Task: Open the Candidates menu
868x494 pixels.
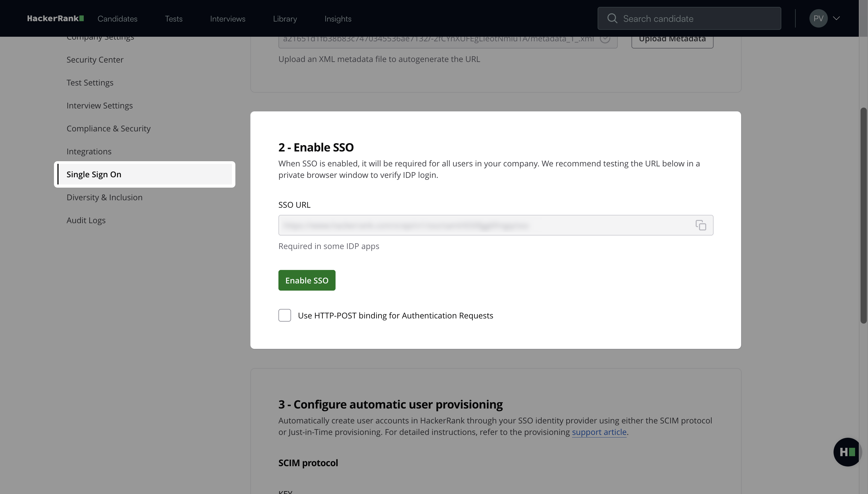Action: (x=117, y=19)
